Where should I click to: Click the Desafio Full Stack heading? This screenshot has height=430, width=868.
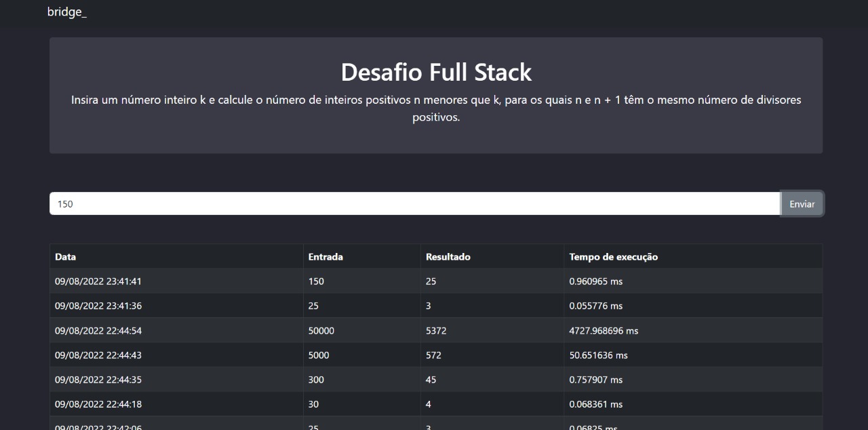click(436, 71)
